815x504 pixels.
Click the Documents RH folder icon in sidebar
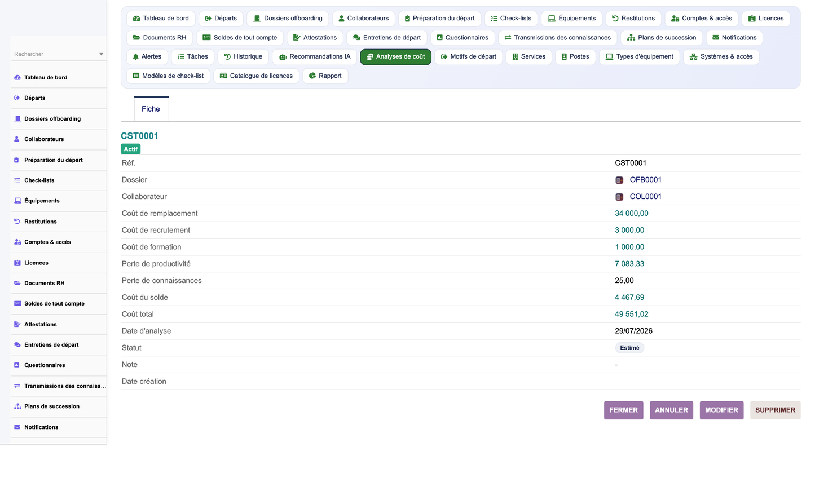[x=17, y=283]
